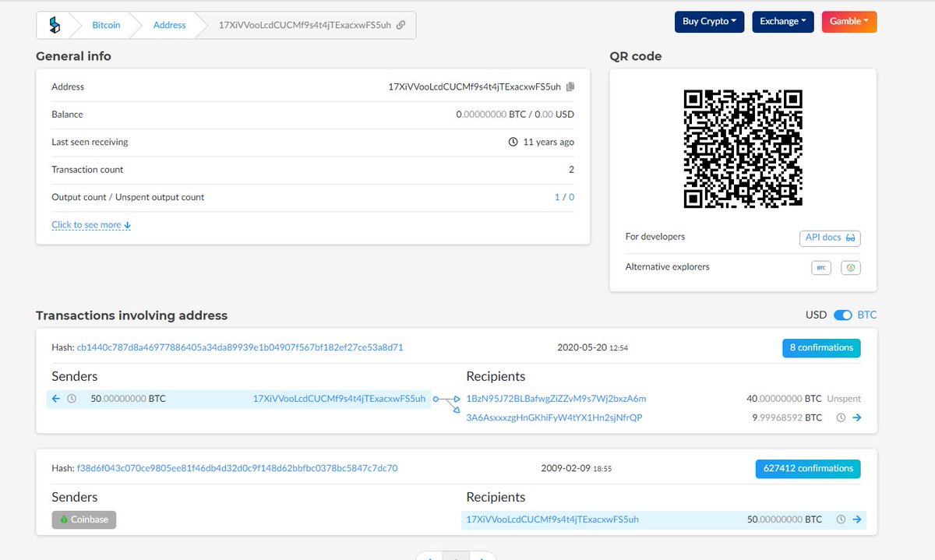Image resolution: width=935 pixels, height=560 pixels.
Task: Click the BTC label beside the switch
Action: pyautogui.click(x=867, y=315)
